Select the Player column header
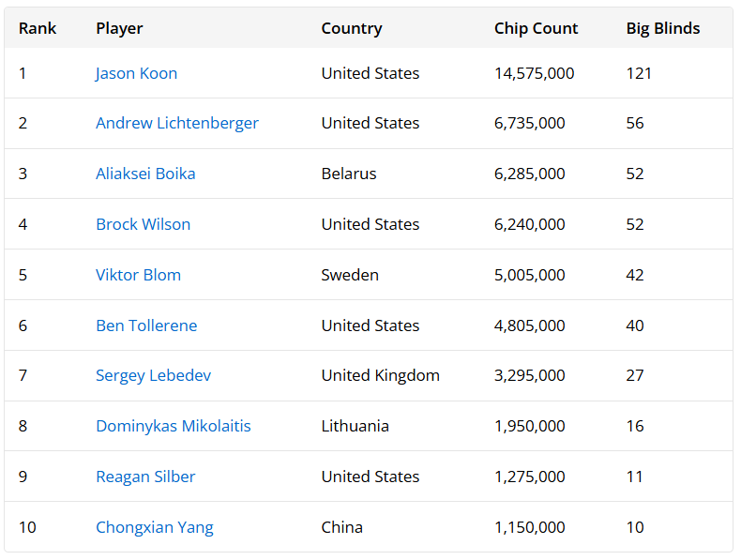The image size is (741, 560). pyautogui.click(x=119, y=28)
